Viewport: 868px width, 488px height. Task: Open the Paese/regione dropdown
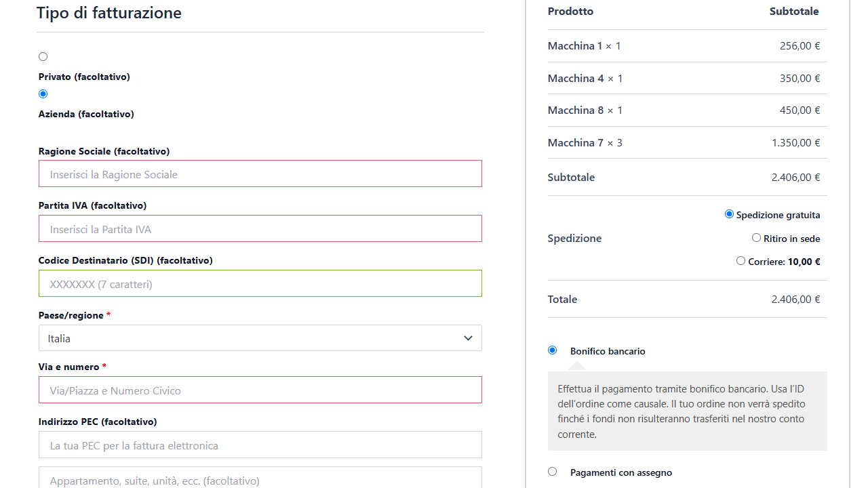point(260,338)
